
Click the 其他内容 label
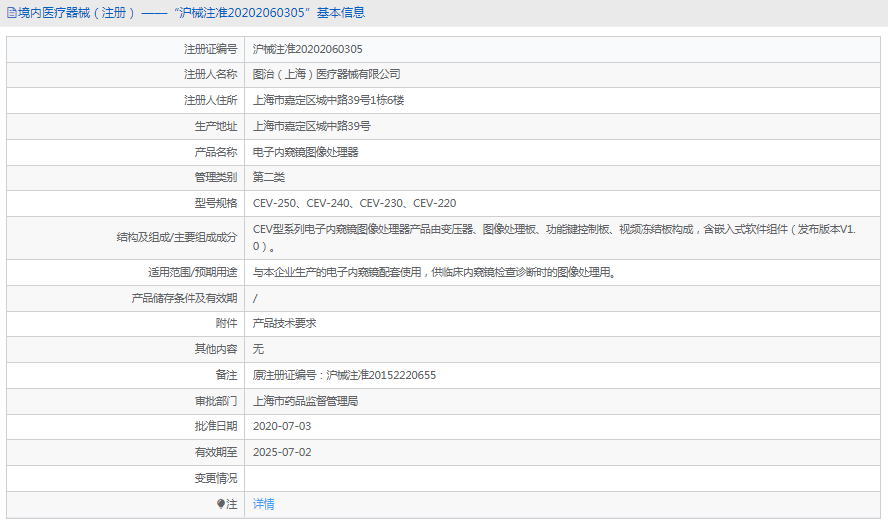click(216, 349)
